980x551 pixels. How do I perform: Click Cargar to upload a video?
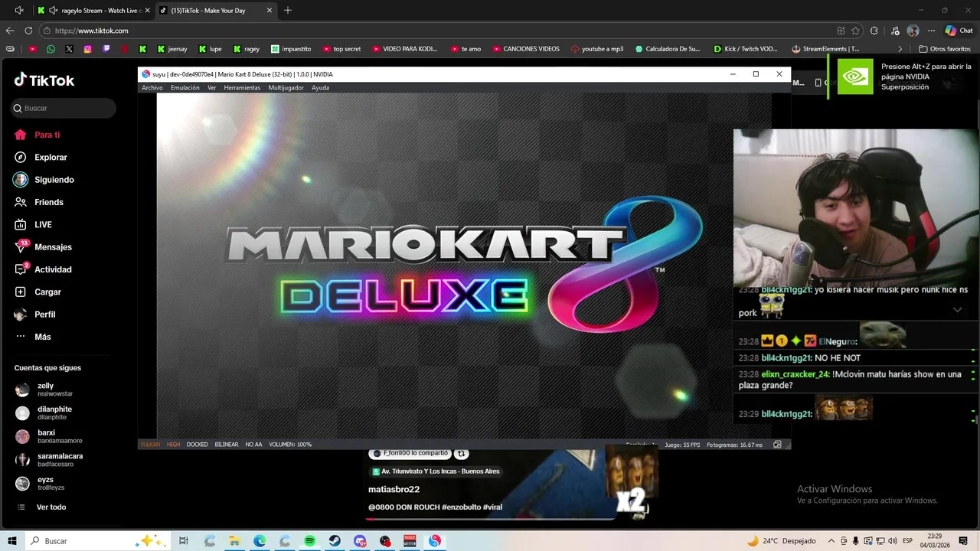38,292
